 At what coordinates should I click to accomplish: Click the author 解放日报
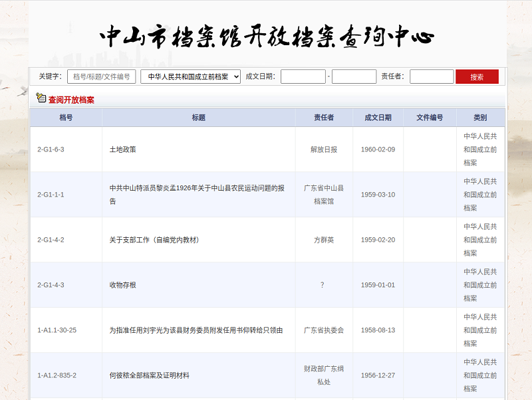click(324, 150)
